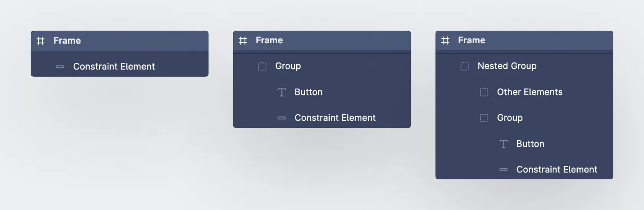Screen dimensions: 644x210
Task: Click the frame icon in the right panel header
Action: [445, 41]
